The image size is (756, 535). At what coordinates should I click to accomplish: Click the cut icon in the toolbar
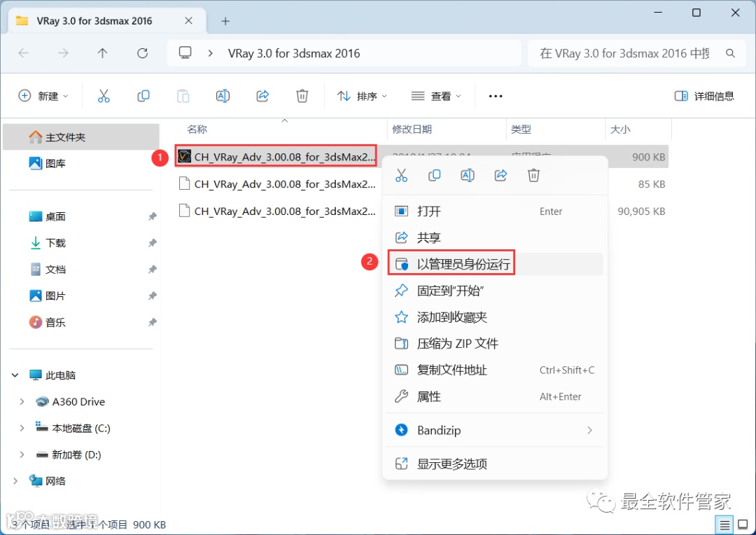(x=104, y=96)
